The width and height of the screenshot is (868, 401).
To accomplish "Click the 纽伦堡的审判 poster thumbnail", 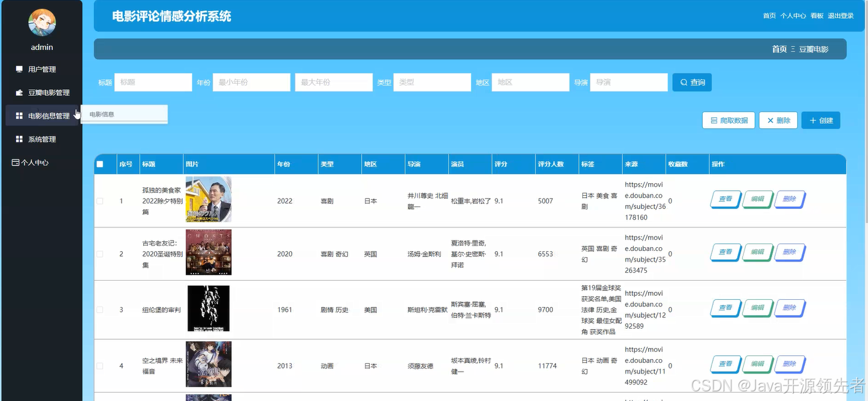I will [208, 308].
